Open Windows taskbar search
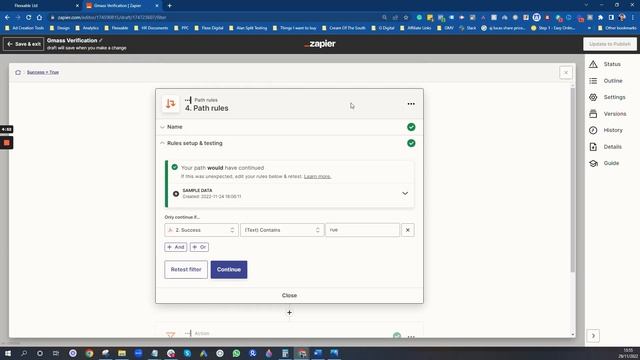This screenshot has width=640, height=360. [x=24, y=353]
